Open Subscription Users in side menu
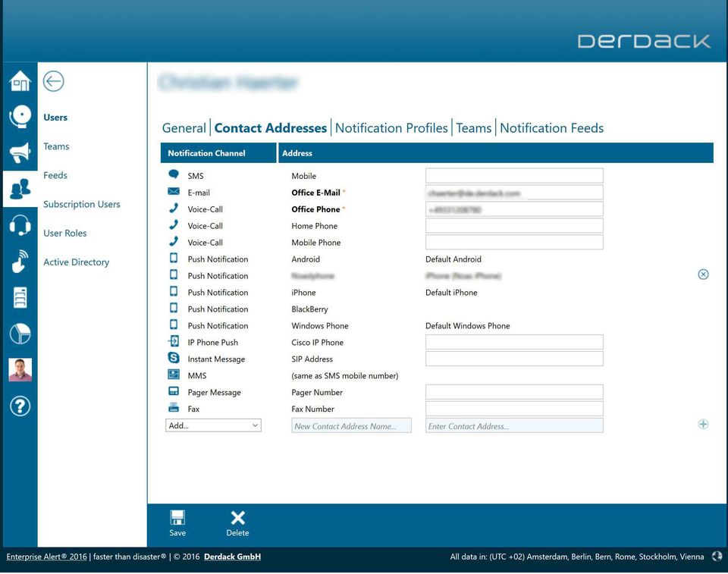This screenshot has width=728, height=574. [x=82, y=204]
